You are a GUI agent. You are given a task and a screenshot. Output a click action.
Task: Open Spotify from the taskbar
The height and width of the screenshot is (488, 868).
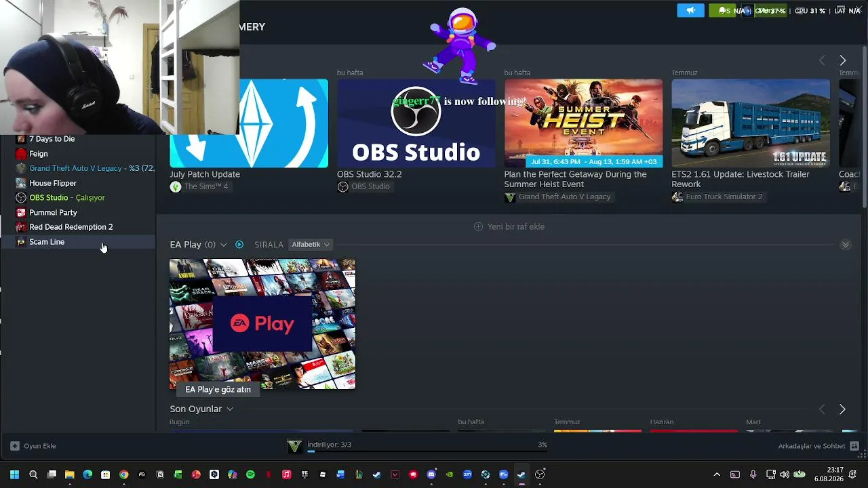pyautogui.click(x=250, y=474)
